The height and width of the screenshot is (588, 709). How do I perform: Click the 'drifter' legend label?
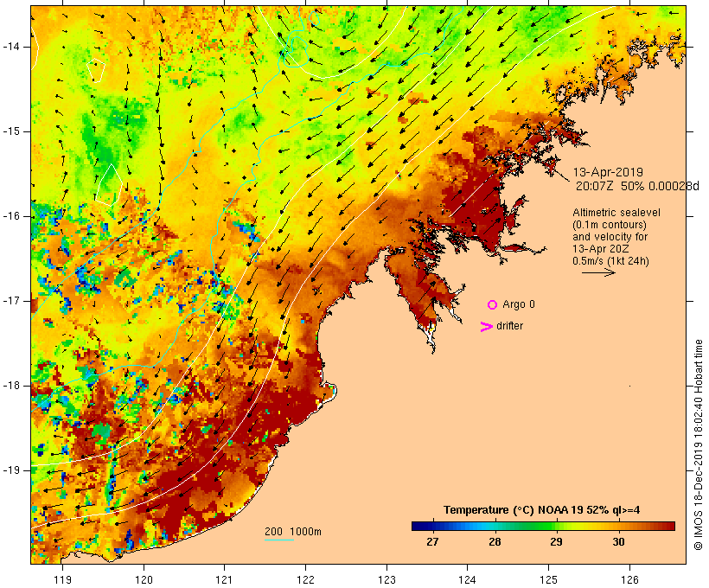click(x=509, y=326)
